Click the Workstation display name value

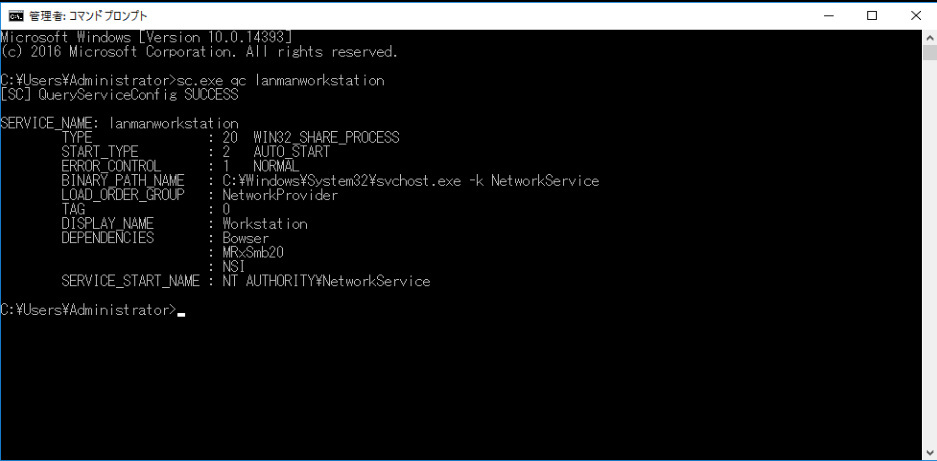tap(265, 224)
